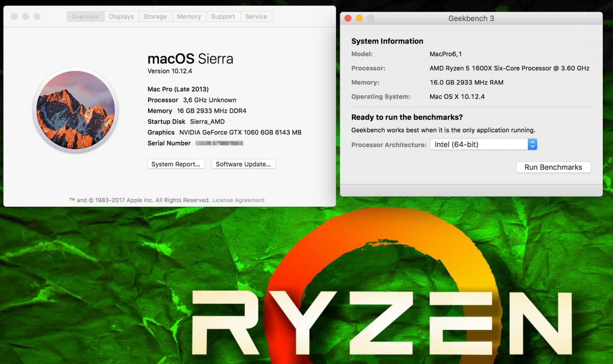Open the Service tab
Screen dimensions: 613x364
click(256, 17)
